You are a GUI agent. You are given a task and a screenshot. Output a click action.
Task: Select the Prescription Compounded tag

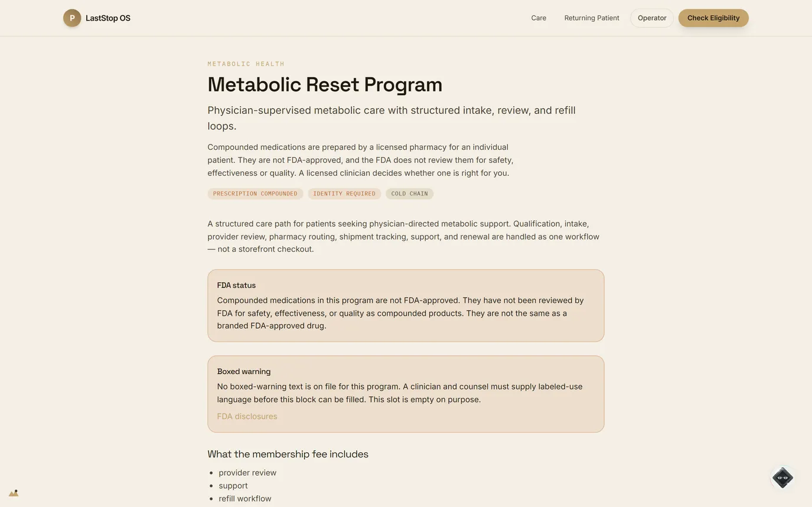(255, 194)
